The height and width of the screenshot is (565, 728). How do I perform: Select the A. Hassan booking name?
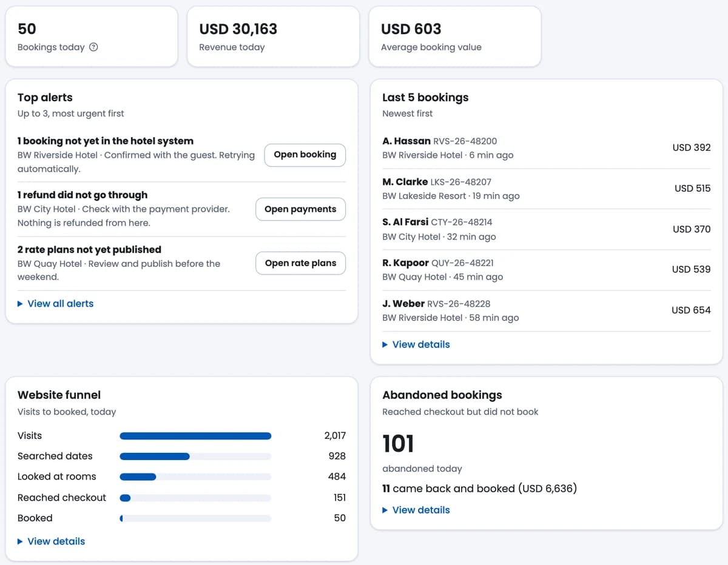pyautogui.click(x=406, y=141)
